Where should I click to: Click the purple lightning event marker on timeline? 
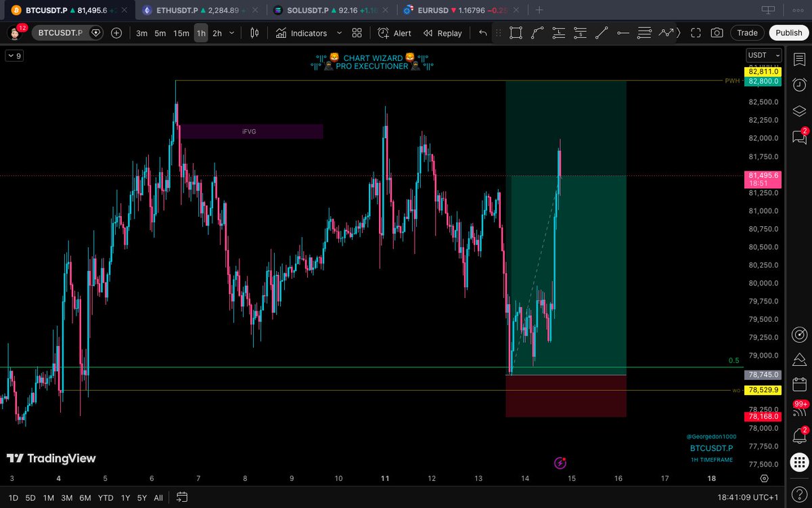(560, 463)
